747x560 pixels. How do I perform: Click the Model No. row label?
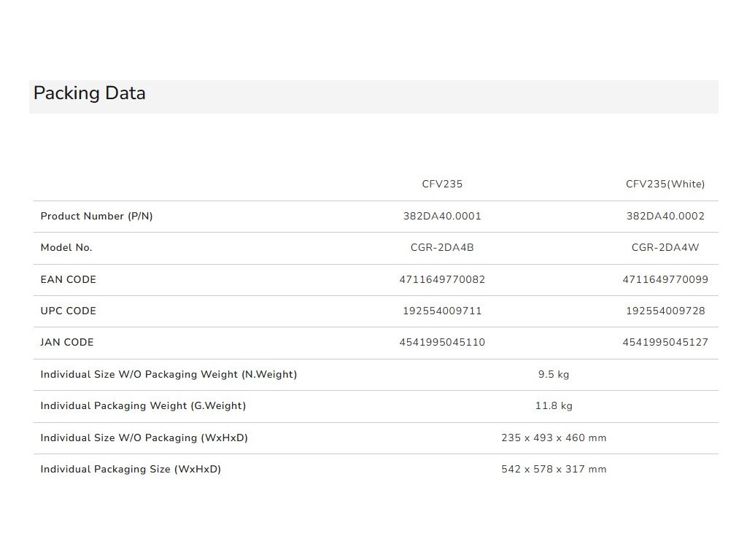[x=66, y=248]
